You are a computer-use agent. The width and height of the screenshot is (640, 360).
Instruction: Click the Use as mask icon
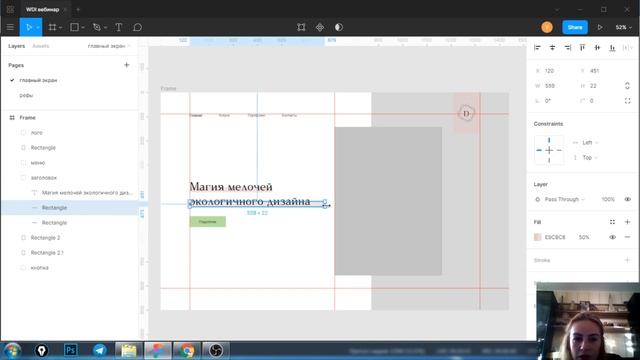click(339, 27)
